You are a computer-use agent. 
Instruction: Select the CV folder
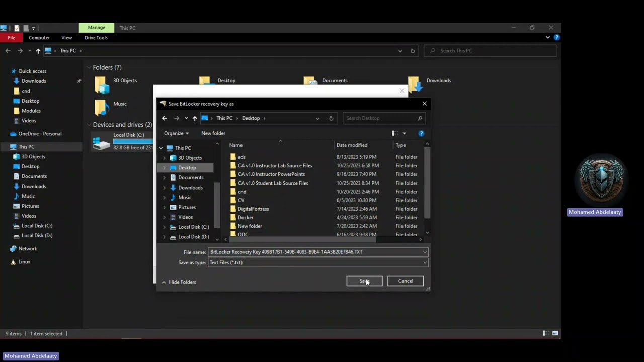coord(241,200)
